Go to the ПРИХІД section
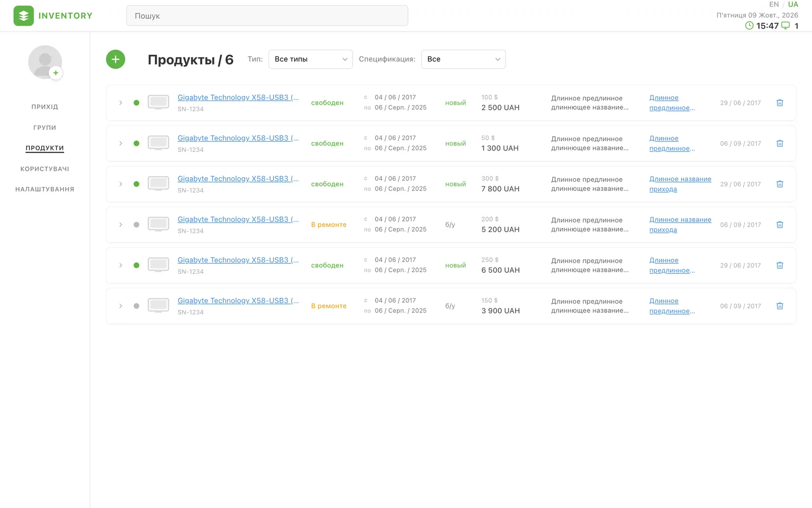The image size is (812, 508). [45, 107]
